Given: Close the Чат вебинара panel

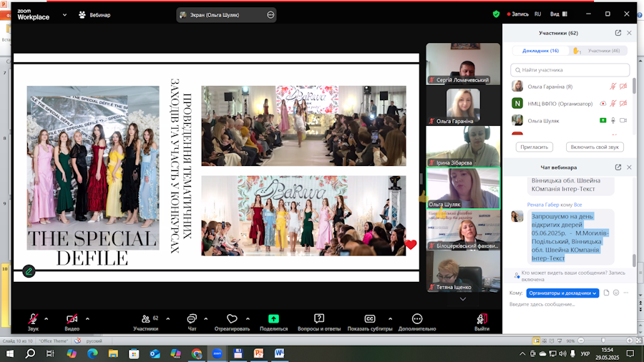Looking at the screenshot, I should tap(629, 167).
